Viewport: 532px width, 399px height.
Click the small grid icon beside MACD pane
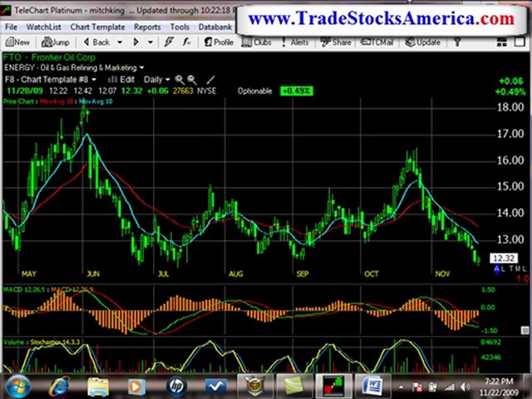click(x=525, y=330)
